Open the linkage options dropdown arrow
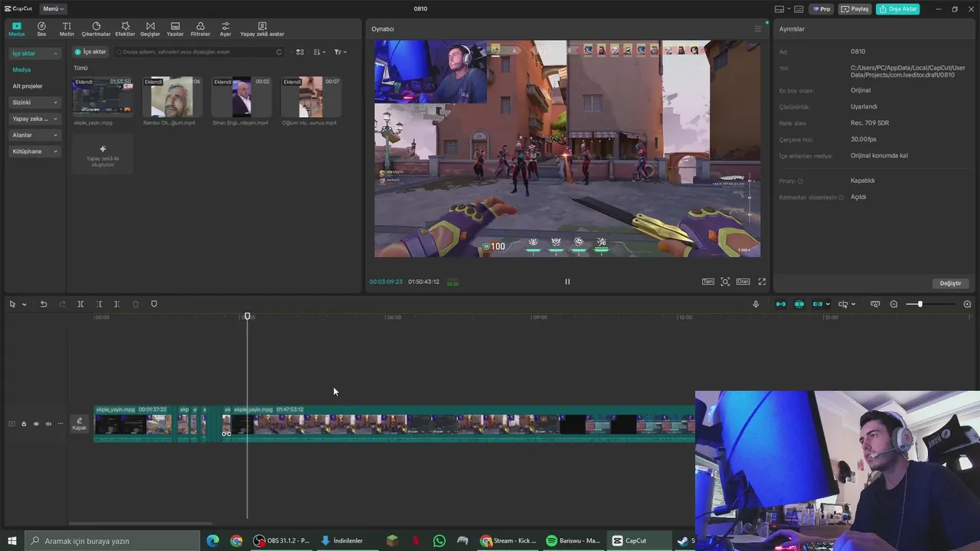This screenshot has height=551, width=980. (828, 305)
